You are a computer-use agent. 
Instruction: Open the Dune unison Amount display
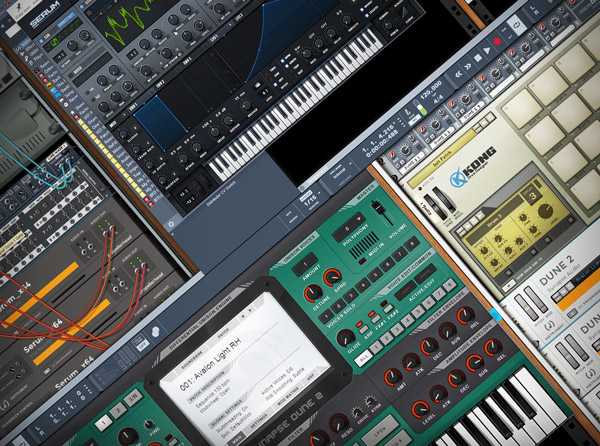(305, 264)
